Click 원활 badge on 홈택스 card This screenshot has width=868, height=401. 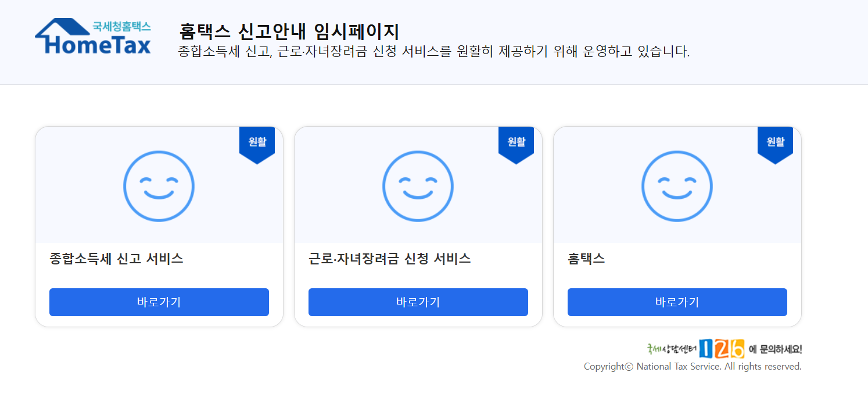(775, 145)
